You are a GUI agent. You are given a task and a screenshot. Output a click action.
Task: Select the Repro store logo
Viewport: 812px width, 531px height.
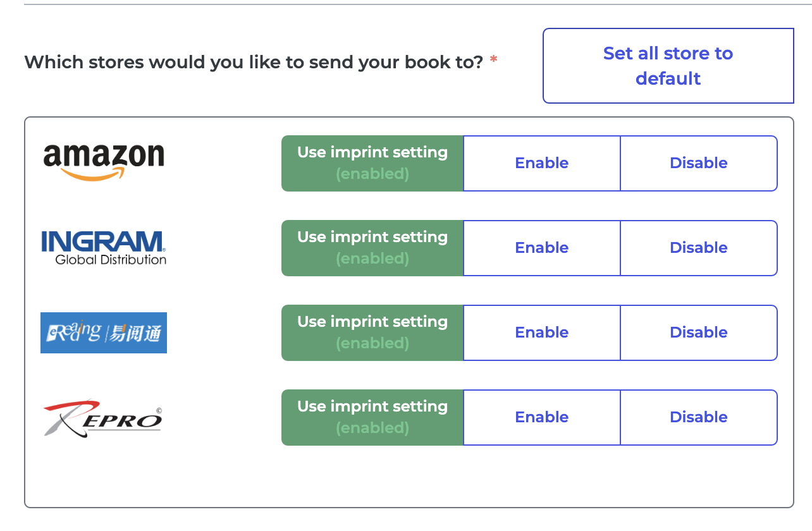(102, 417)
